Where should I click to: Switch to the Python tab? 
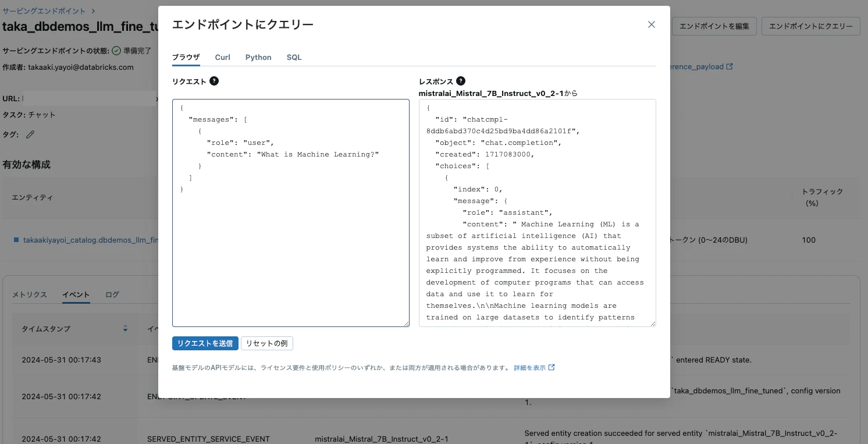[x=258, y=57]
